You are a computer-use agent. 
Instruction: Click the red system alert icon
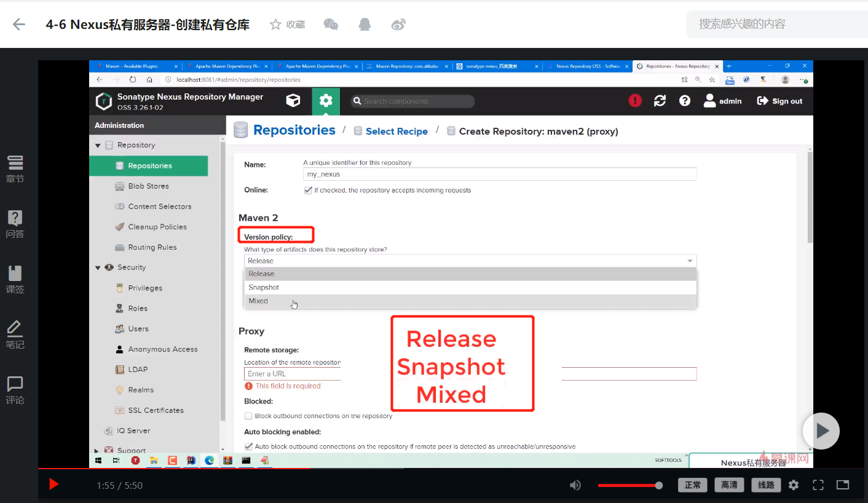pos(635,101)
